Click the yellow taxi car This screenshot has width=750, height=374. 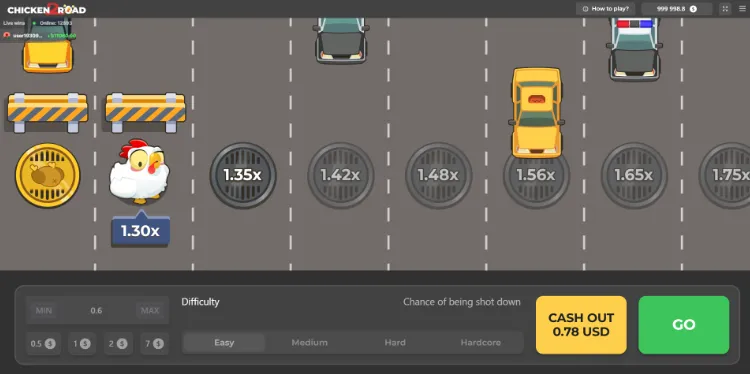pyautogui.click(x=536, y=112)
